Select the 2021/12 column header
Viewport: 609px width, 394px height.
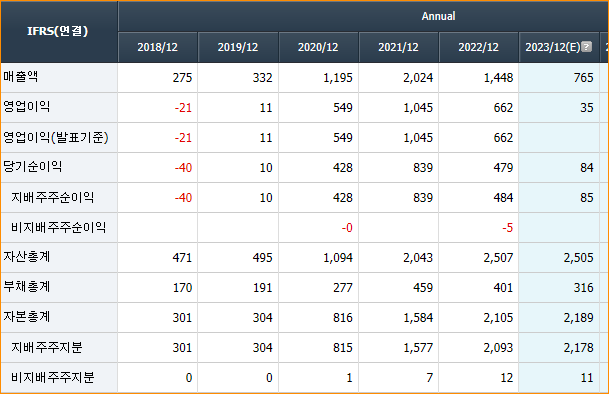click(x=398, y=47)
